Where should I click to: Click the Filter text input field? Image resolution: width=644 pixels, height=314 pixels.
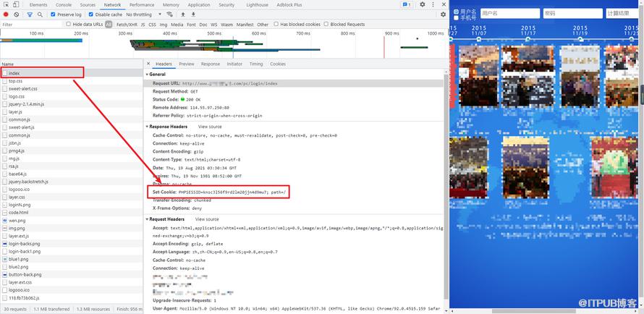tap(31, 24)
